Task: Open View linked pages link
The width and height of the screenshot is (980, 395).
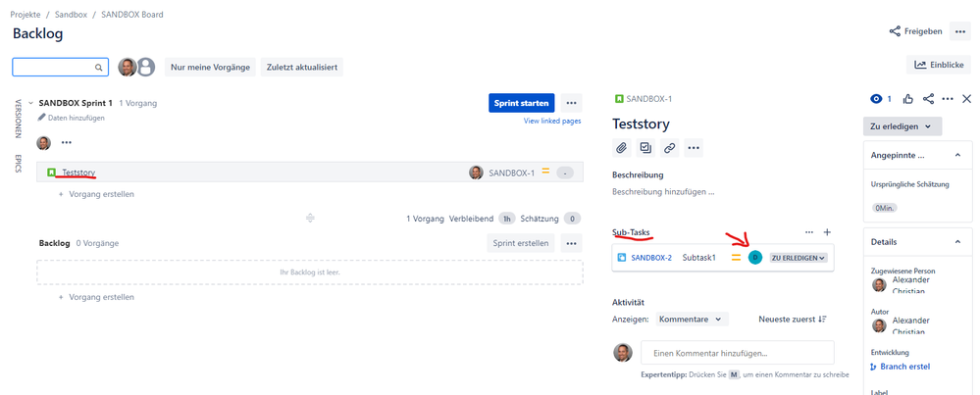Action: point(552,122)
